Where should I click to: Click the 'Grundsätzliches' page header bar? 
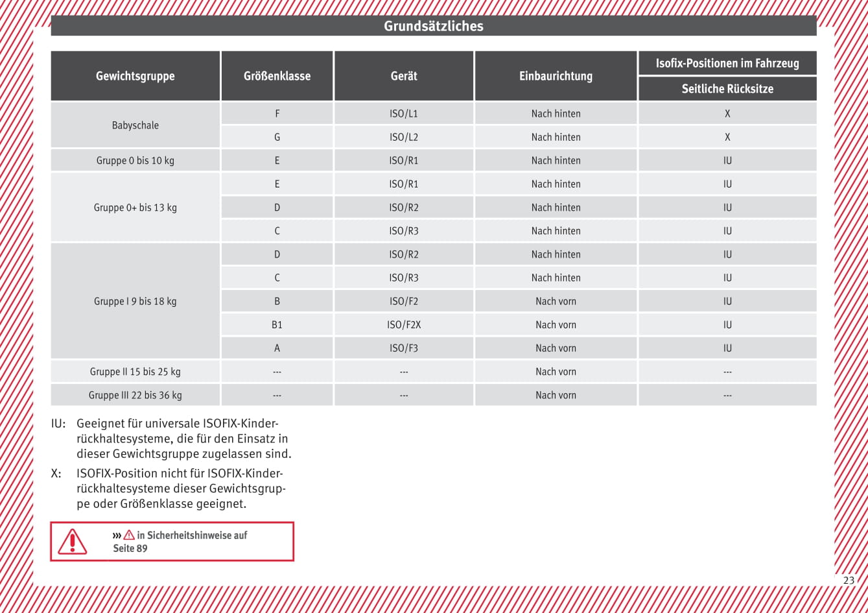click(433, 26)
